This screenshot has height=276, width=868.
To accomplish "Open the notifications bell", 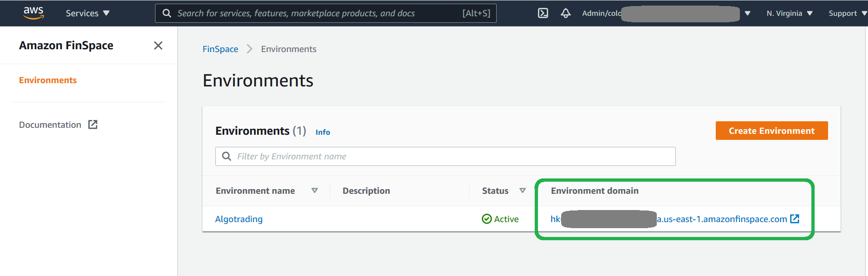I will (565, 13).
